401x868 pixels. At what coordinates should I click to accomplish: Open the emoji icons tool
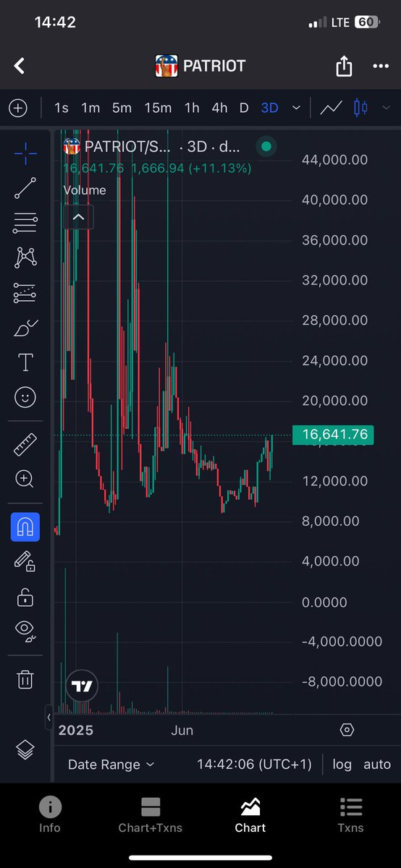point(25,397)
